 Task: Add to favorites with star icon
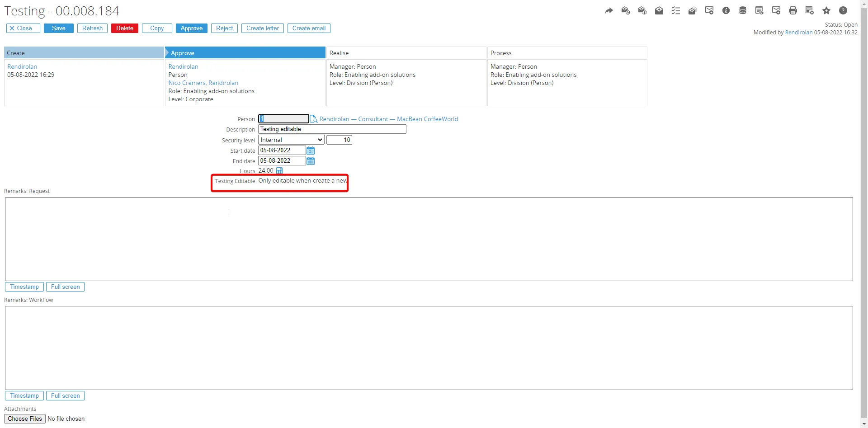826,11
